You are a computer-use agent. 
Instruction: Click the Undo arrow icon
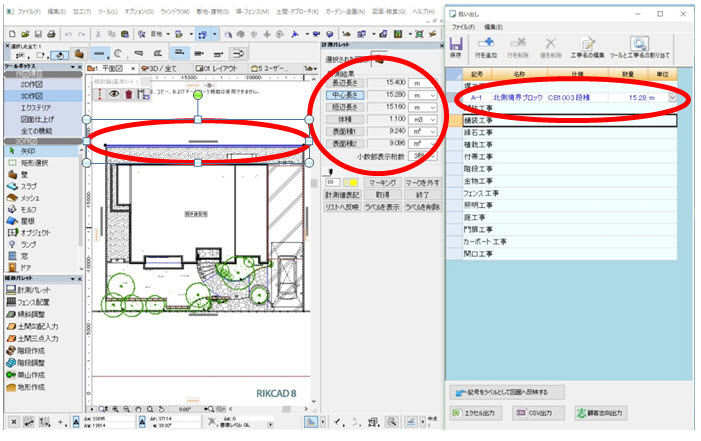[x=68, y=34]
